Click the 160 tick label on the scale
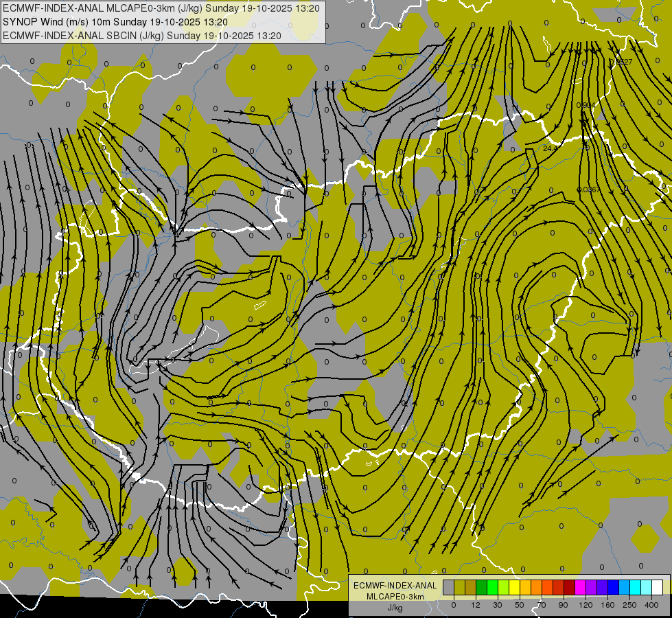 pyautogui.click(x=607, y=605)
